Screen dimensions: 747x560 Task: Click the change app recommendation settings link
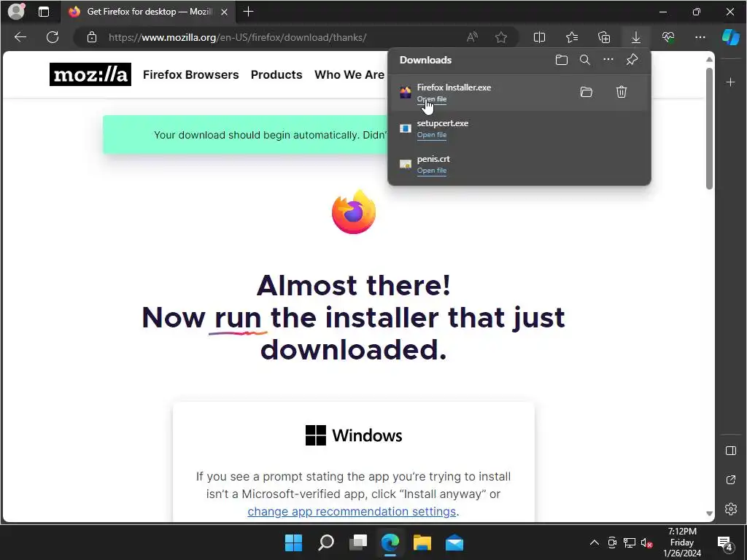352,511
